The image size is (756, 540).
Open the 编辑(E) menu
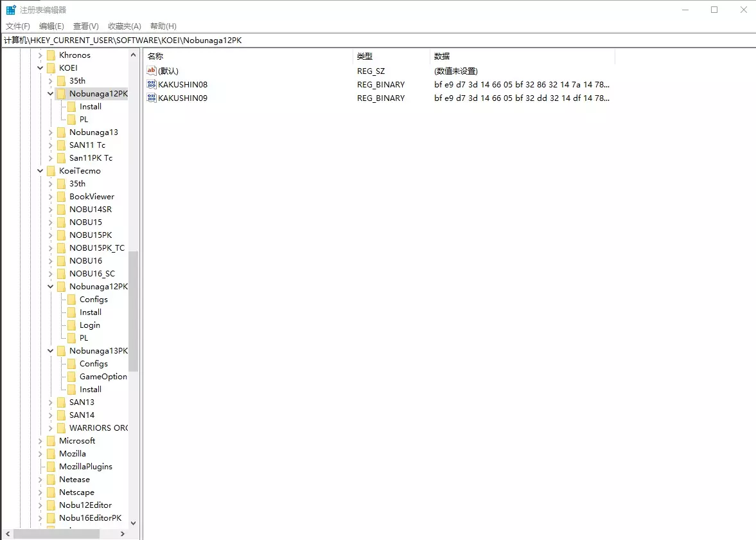coord(51,26)
